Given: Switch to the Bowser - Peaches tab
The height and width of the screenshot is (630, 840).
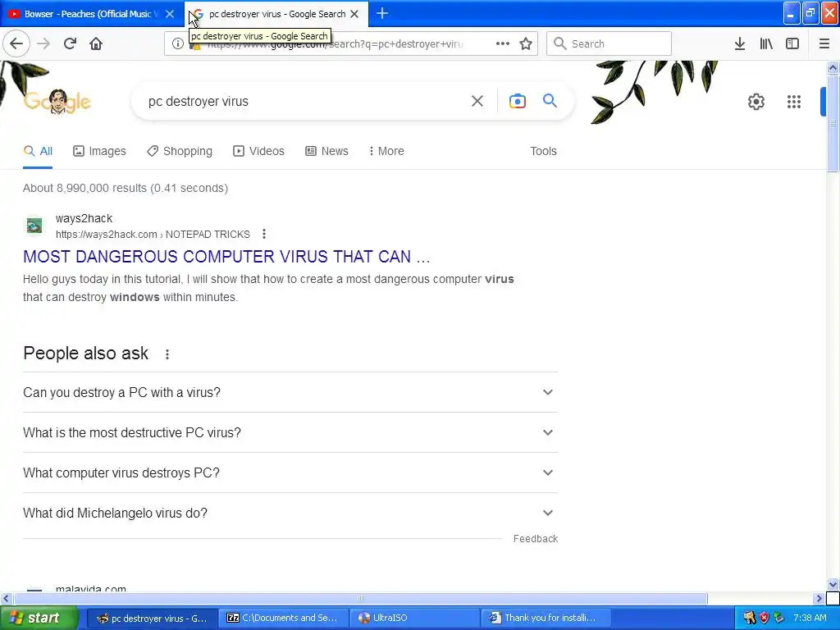Looking at the screenshot, I should point(91,14).
